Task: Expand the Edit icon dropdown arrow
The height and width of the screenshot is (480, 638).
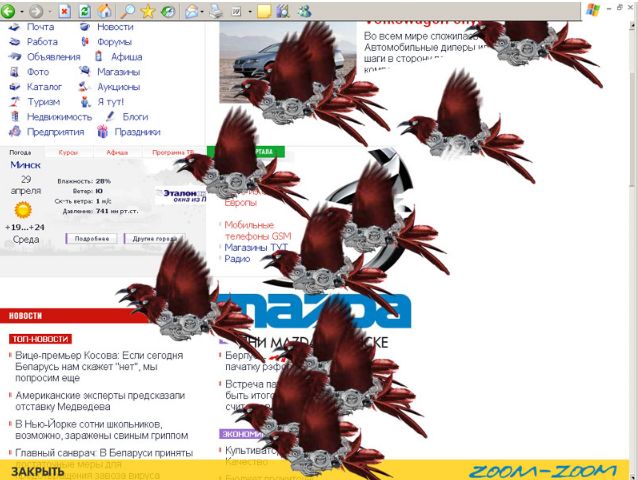Action: point(249,11)
